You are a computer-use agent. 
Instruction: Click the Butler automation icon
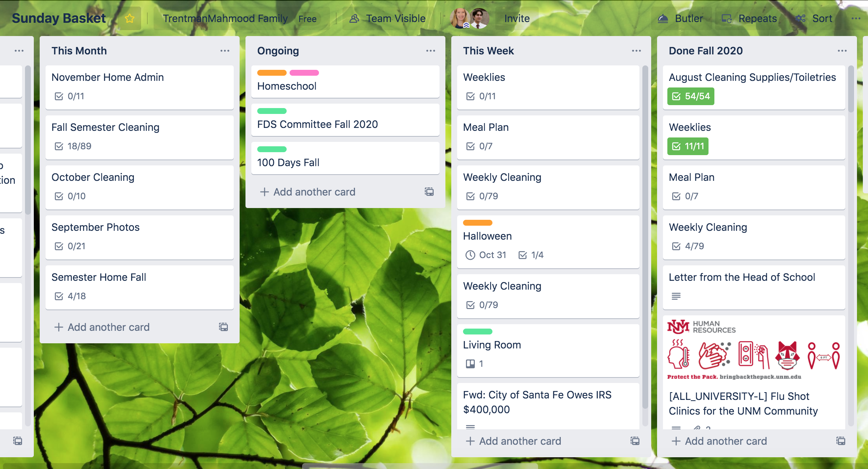[x=664, y=18]
